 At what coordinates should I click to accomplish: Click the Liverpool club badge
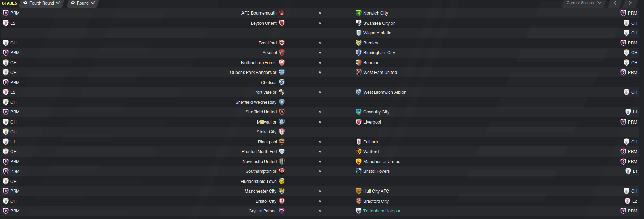tap(359, 122)
